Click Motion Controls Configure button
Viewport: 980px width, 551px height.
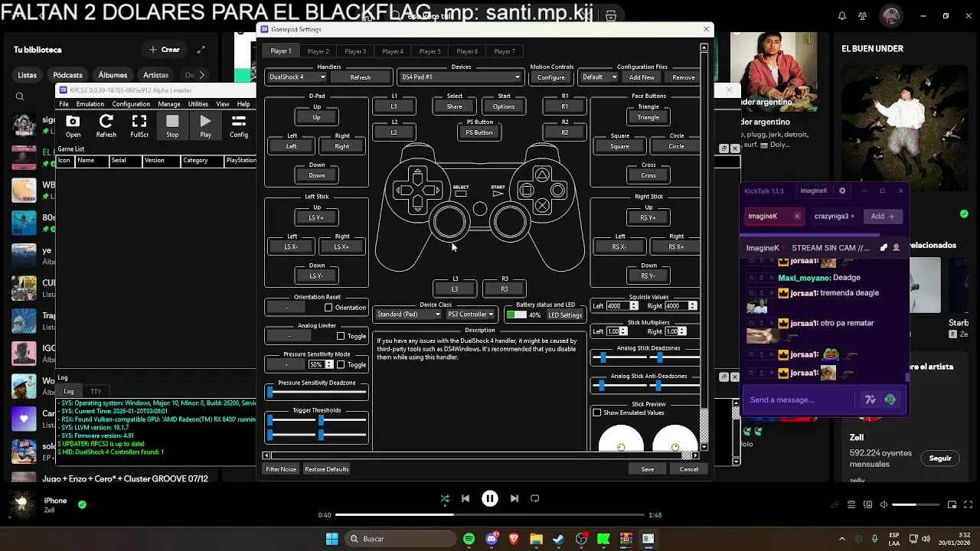pyautogui.click(x=550, y=77)
